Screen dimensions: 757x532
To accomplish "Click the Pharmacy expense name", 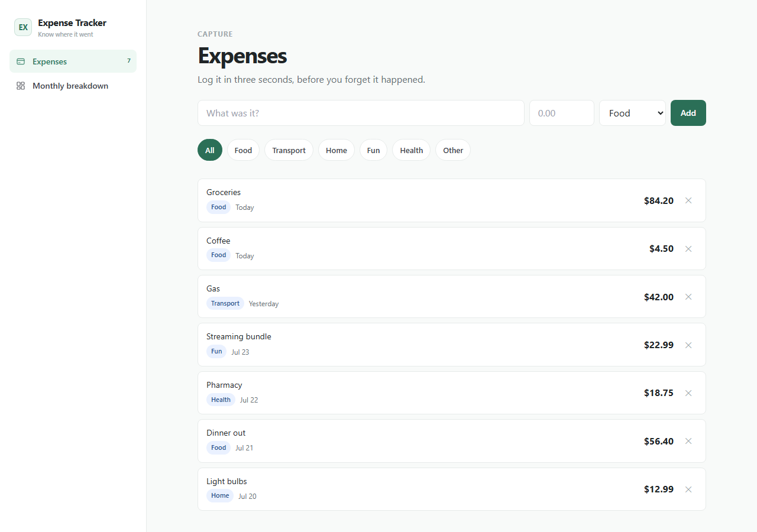I will pos(224,385).
